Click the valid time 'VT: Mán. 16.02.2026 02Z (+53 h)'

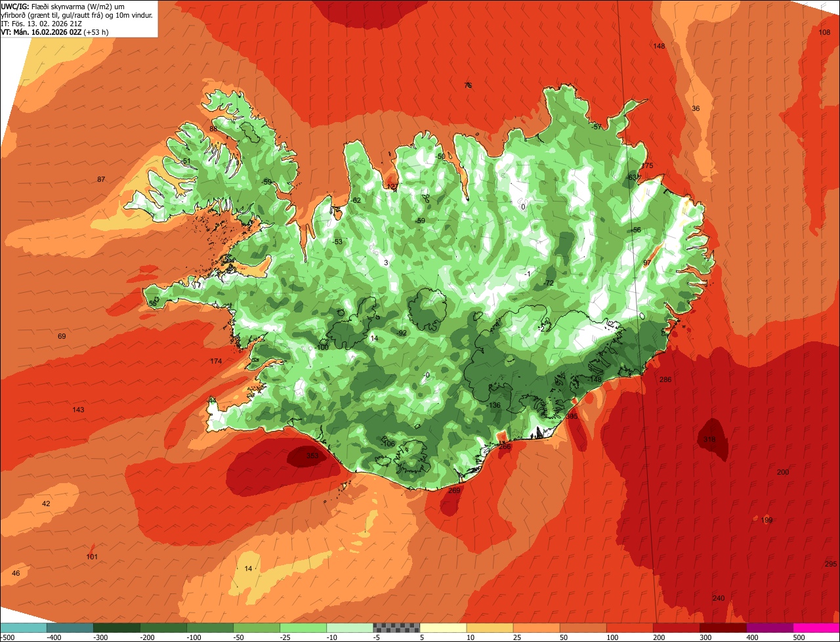point(54,32)
